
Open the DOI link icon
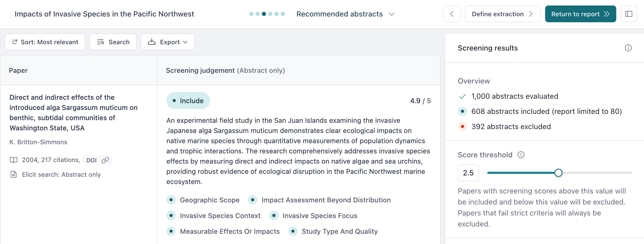tap(105, 160)
